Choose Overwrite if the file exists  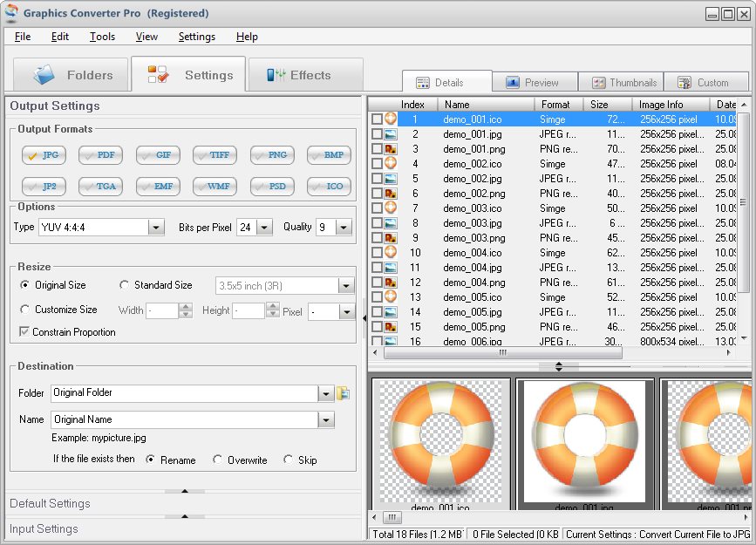217,460
